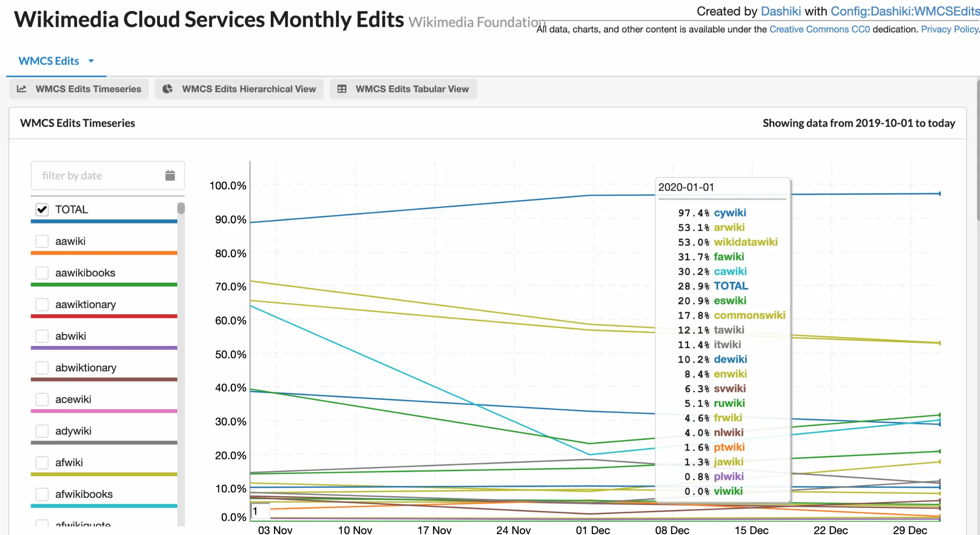Click the red aawiktionary color bar
This screenshot has height=535, width=980.
104,316
